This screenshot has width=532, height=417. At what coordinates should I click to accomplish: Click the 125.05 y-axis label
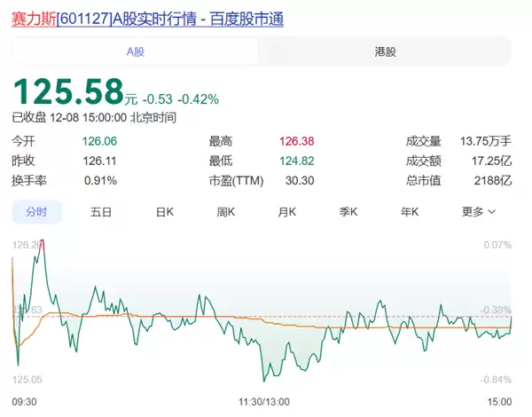pyautogui.click(x=27, y=380)
